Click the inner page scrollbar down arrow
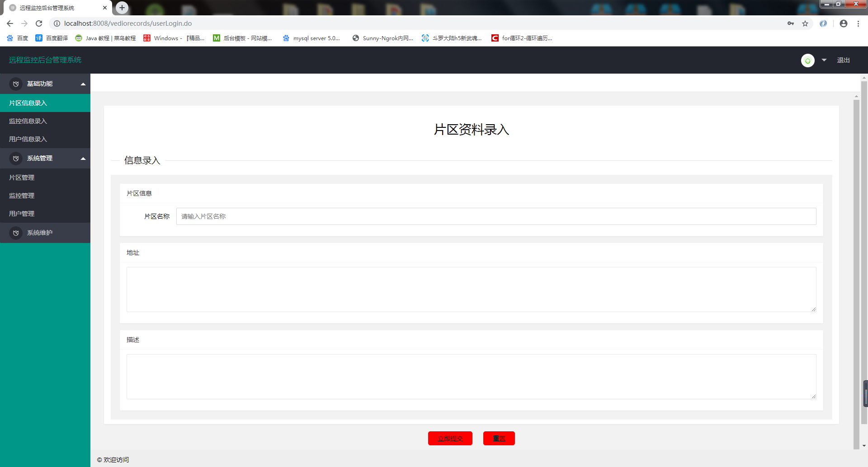The height and width of the screenshot is (467, 868). (864, 446)
